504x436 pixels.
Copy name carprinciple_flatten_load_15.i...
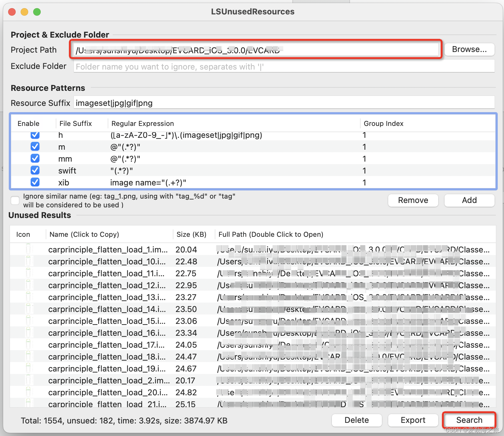point(107,321)
